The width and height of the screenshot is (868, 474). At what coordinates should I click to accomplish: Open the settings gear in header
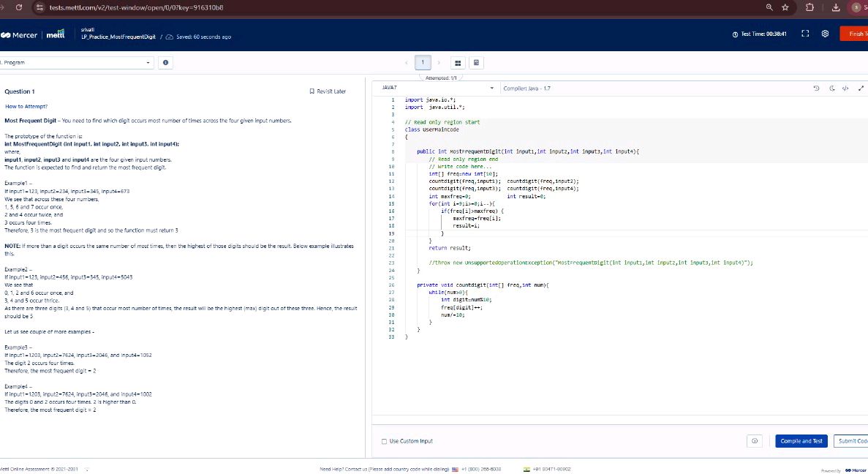[x=825, y=34]
